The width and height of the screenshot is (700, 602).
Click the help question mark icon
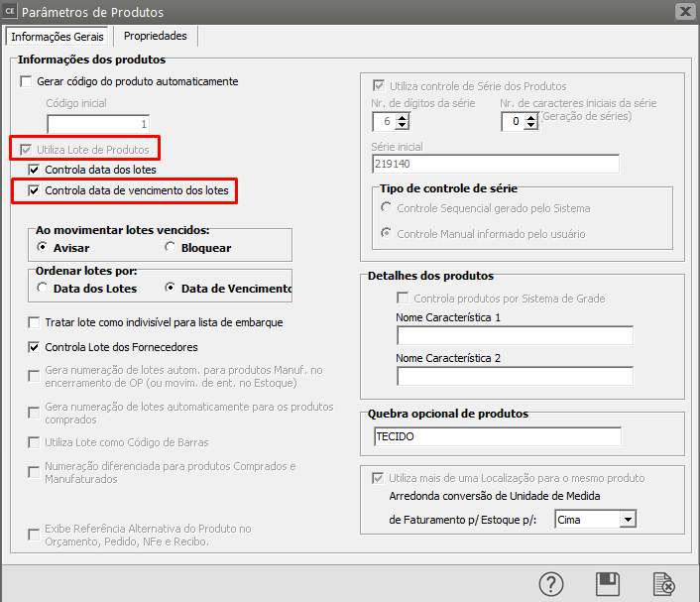[x=551, y=584]
